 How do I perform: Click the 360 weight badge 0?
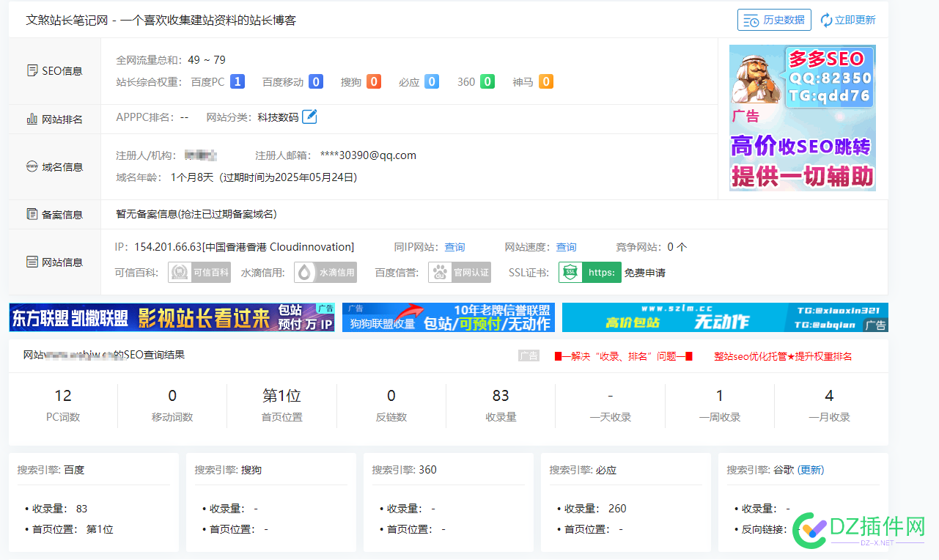click(487, 81)
